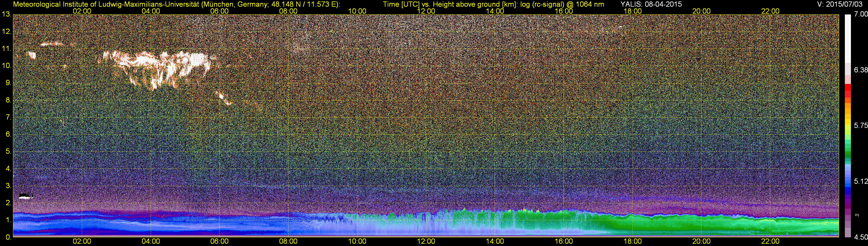Pick the 4 km label on the height axis

click(8, 168)
